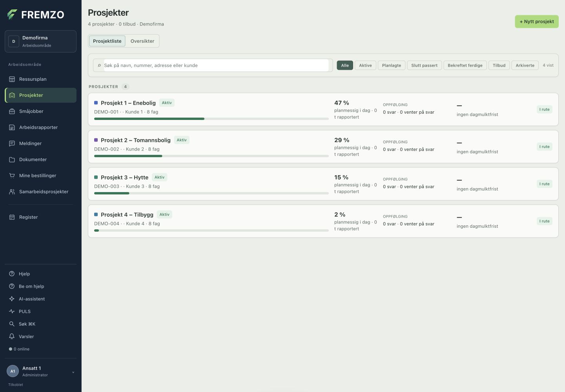This screenshot has width=565, height=392.
Task: Filter projects by Aktive
Action: pos(365,65)
